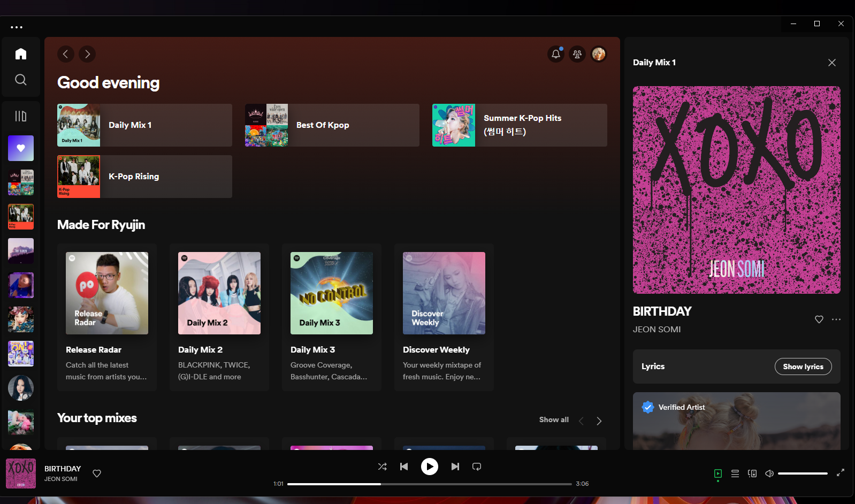
Task: Open the Verified Artist card
Action: [737, 421]
